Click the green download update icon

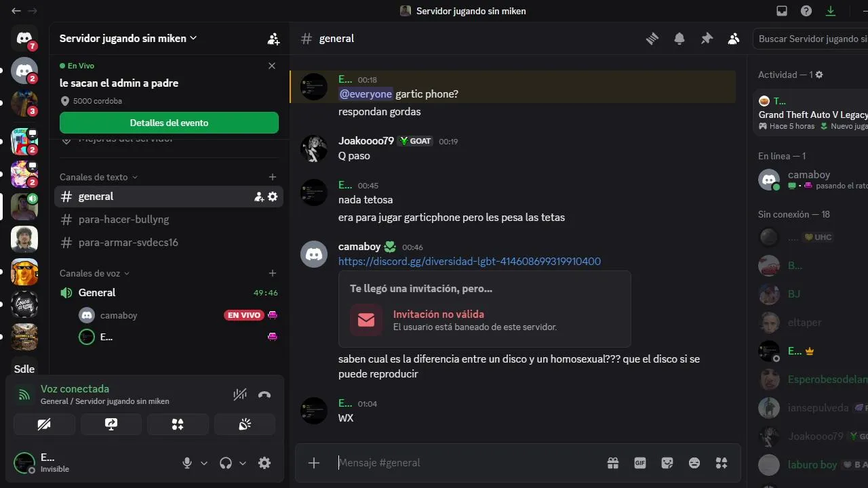click(x=831, y=11)
